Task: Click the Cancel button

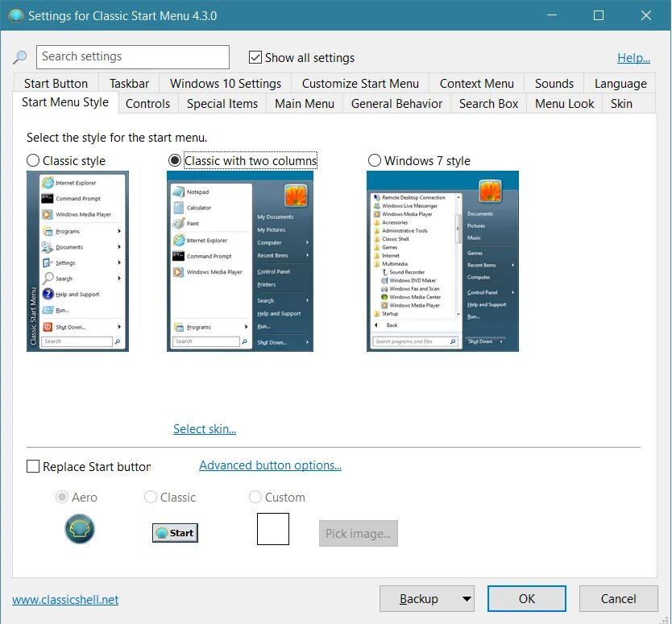Action: tap(619, 599)
